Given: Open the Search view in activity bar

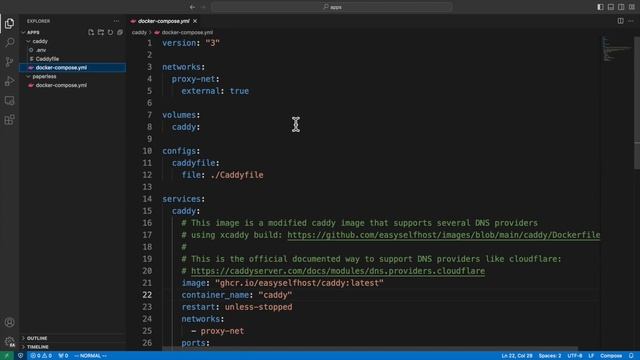Looking at the screenshot, I should [9, 42].
